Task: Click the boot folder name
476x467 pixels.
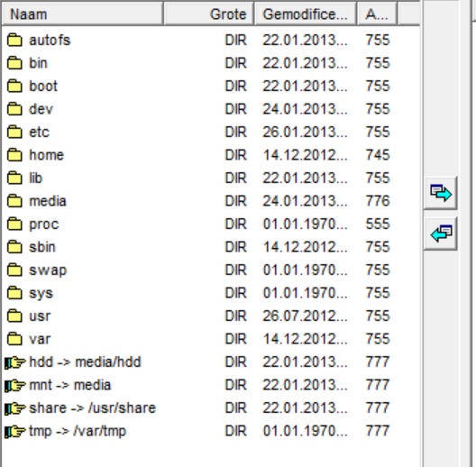Action: coord(43,87)
